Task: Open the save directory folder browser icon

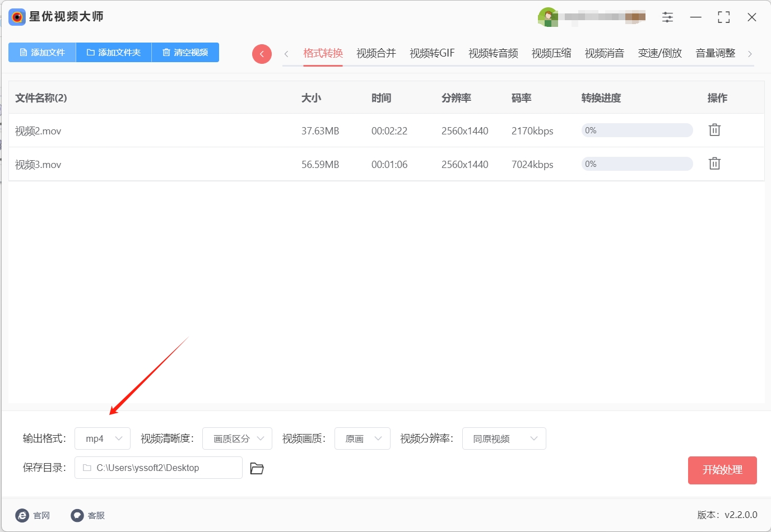Action: point(257,468)
